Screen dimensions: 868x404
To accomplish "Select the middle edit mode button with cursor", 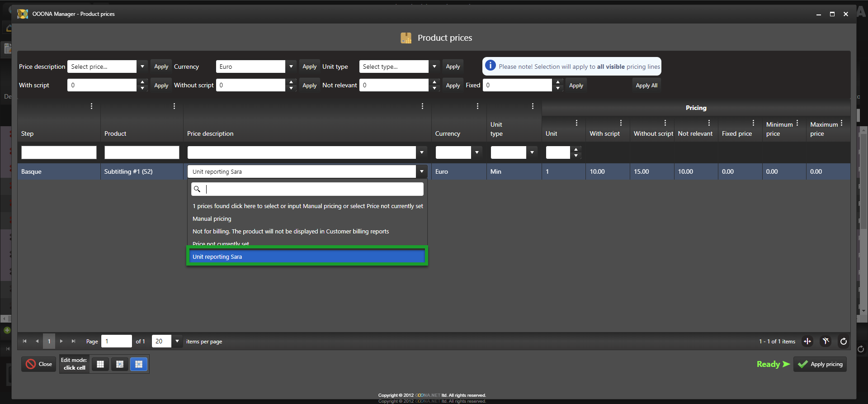I will (x=120, y=364).
